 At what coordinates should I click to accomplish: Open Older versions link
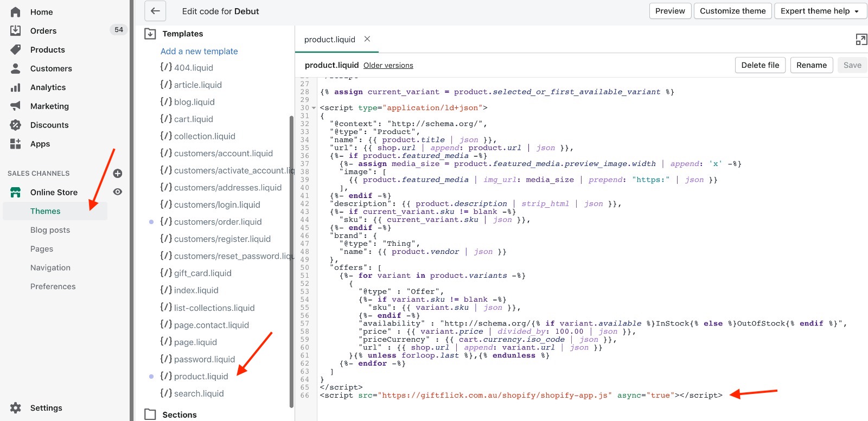tap(388, 66)
